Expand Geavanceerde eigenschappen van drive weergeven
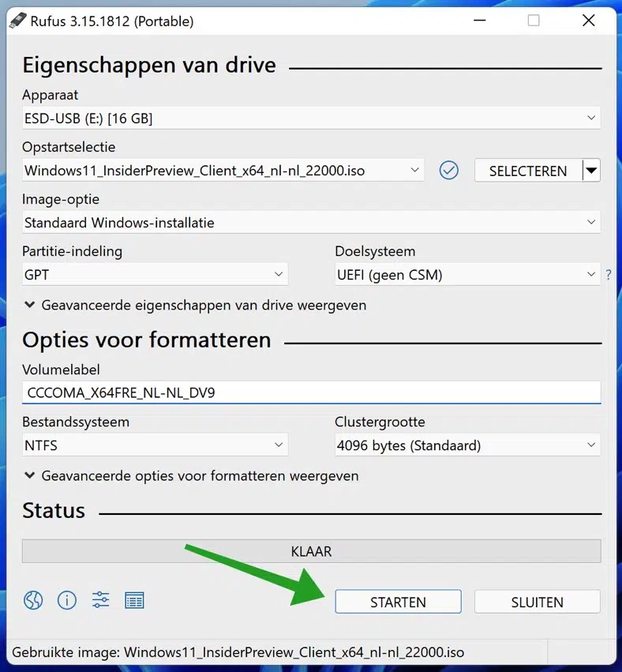The width and height of the screenshot is (622, 672). pos(196,305)
